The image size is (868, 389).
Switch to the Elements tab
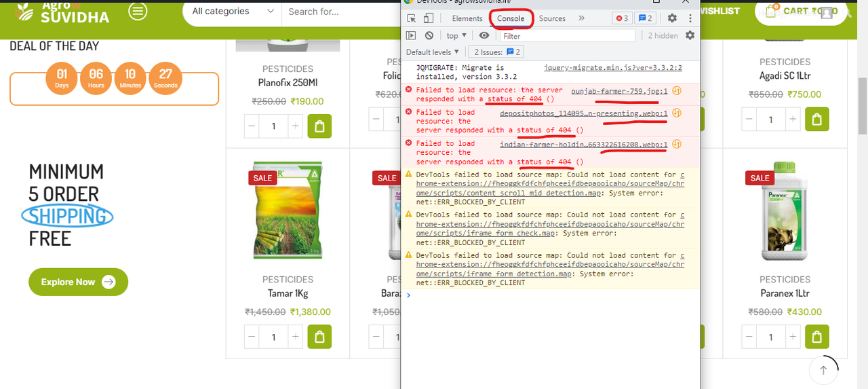(x=467, y=18)
